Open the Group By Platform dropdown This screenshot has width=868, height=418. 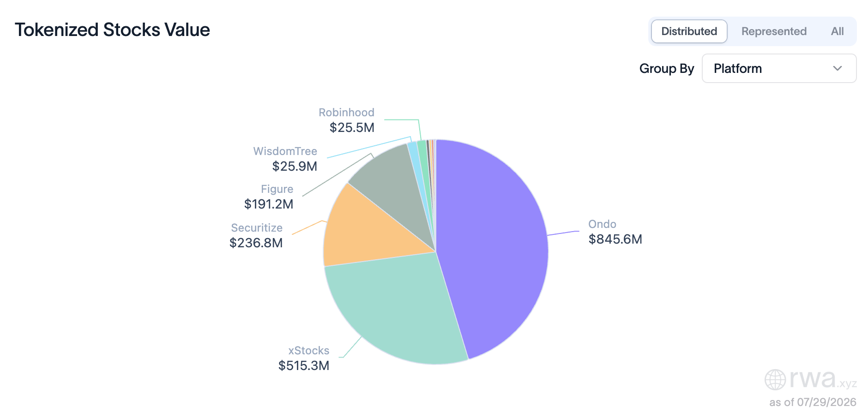coord(779,68)
